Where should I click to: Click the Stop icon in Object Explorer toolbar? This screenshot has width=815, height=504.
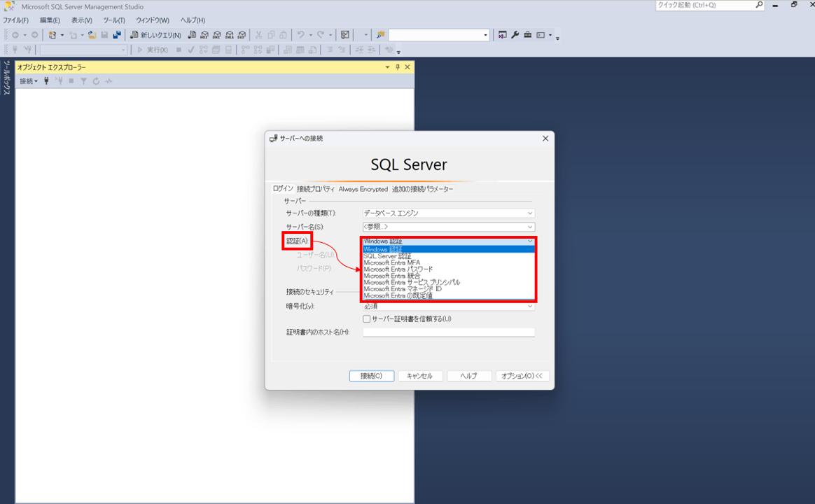71,81
